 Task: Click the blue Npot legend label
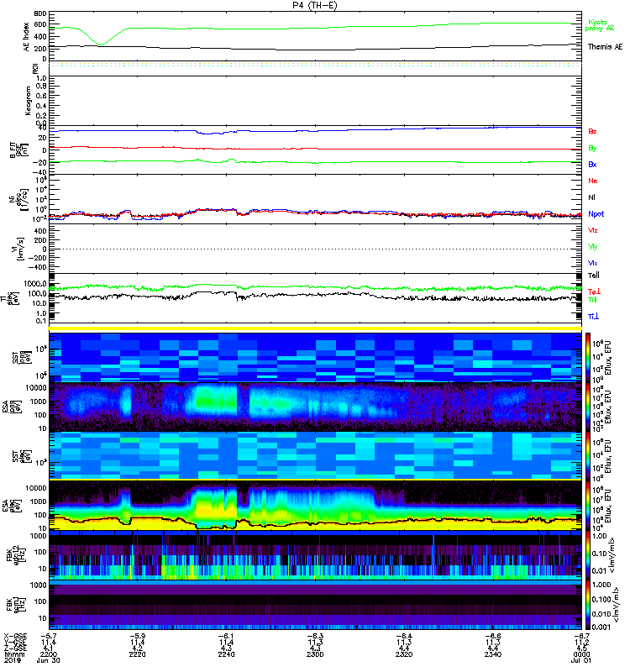tap(596, 214)
